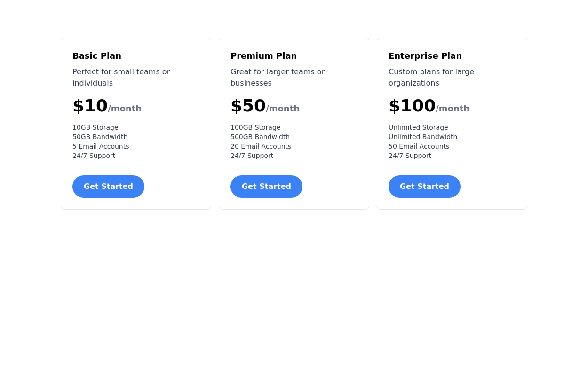Click the 100GB Storage feature
The width and height of the screenshot is (588, 376).
255,127
